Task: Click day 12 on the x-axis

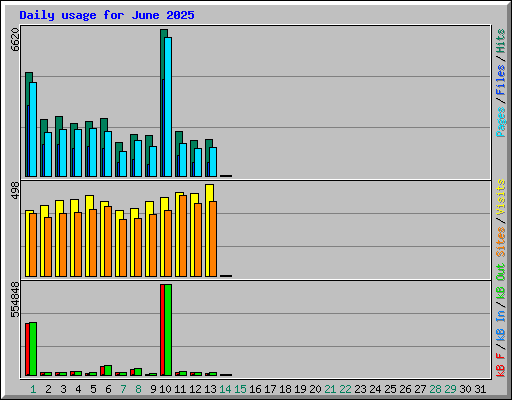Action: click(195, 389)
